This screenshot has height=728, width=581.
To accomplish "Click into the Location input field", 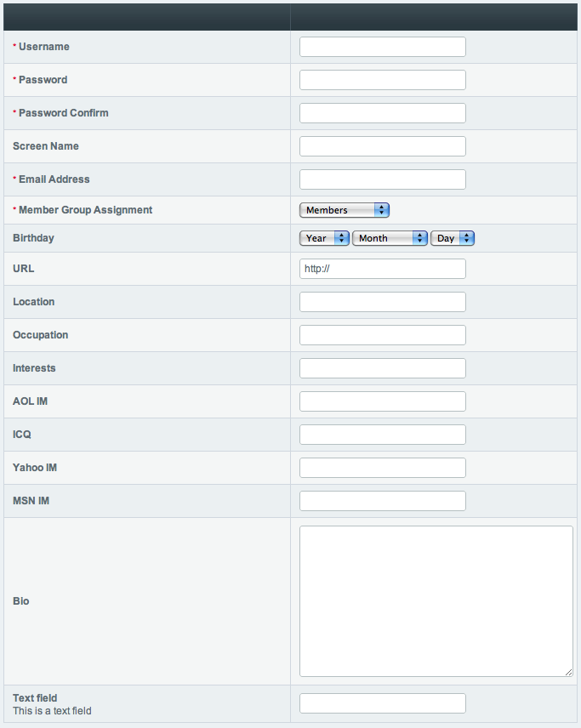I will [x=382, y=301].
